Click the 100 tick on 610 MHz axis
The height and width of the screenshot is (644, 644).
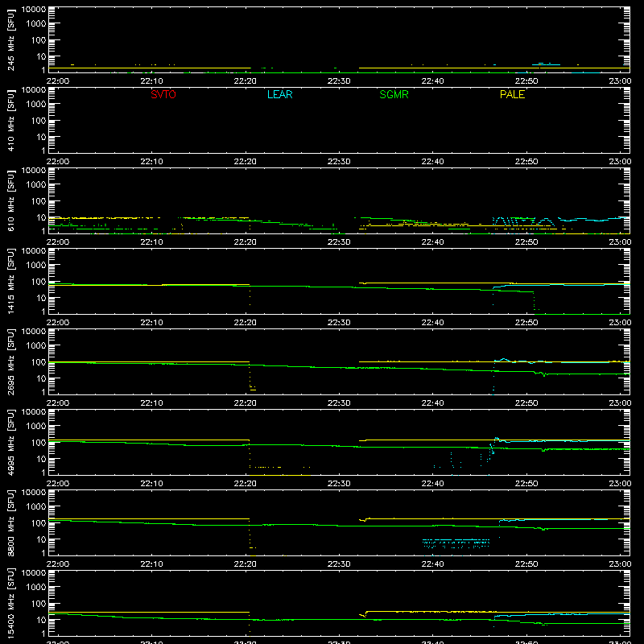click(39, 200)
